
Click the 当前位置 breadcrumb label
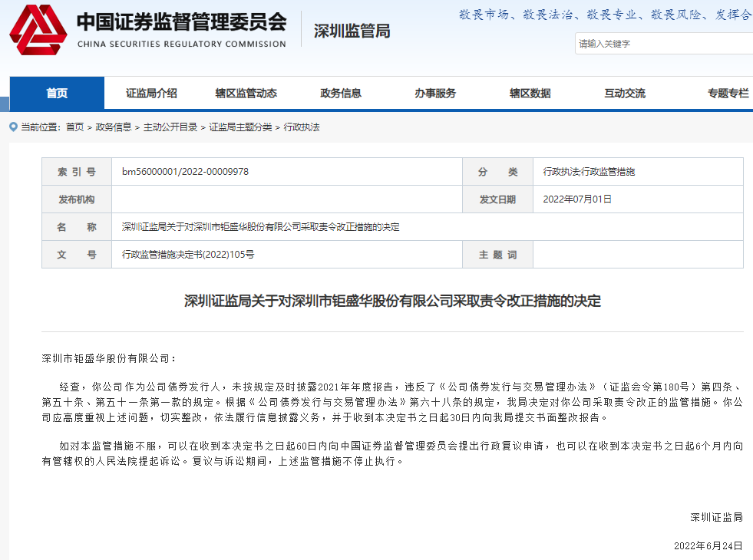[x=41, y=127]
